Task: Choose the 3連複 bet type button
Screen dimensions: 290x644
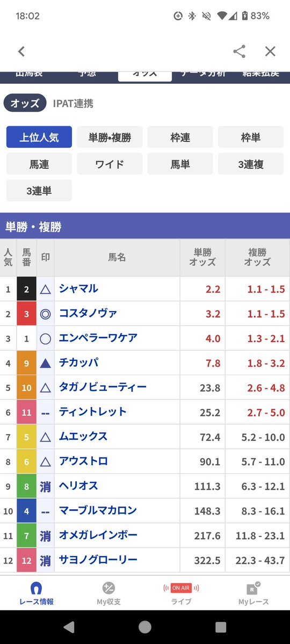Action: click(x=251, y=164)
